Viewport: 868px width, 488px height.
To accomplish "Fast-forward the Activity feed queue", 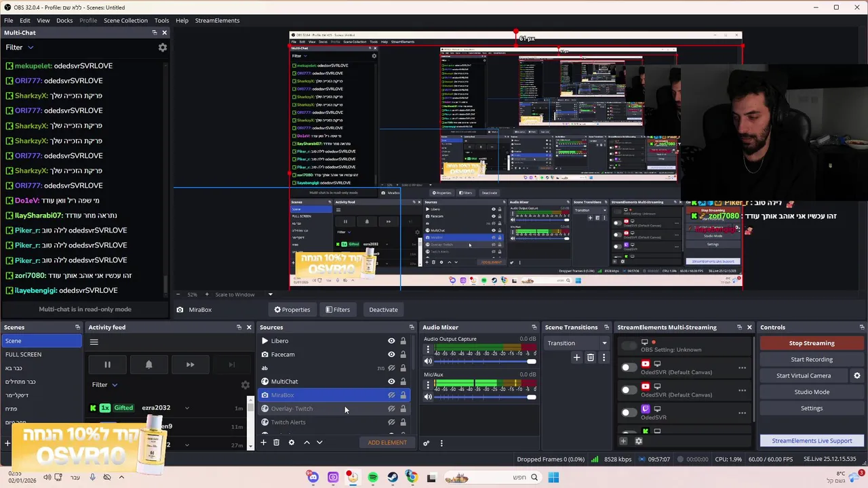I will click(x=190, y=365).
